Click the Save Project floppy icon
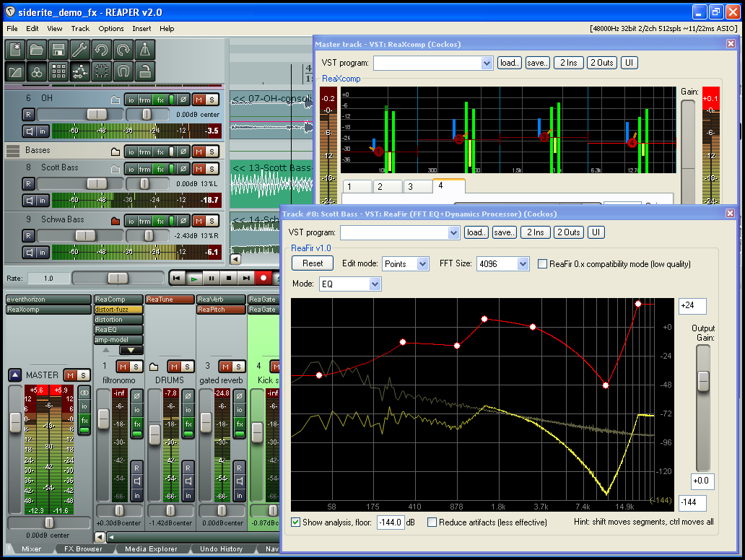The image size is (745, 560). tap(58, 50)
